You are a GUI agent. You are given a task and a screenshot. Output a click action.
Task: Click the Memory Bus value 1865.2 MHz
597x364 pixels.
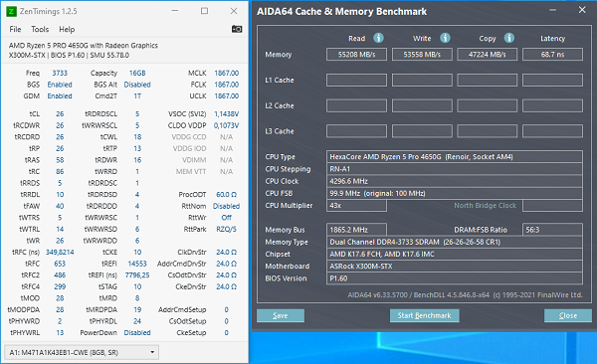click(x=356, y=230)
